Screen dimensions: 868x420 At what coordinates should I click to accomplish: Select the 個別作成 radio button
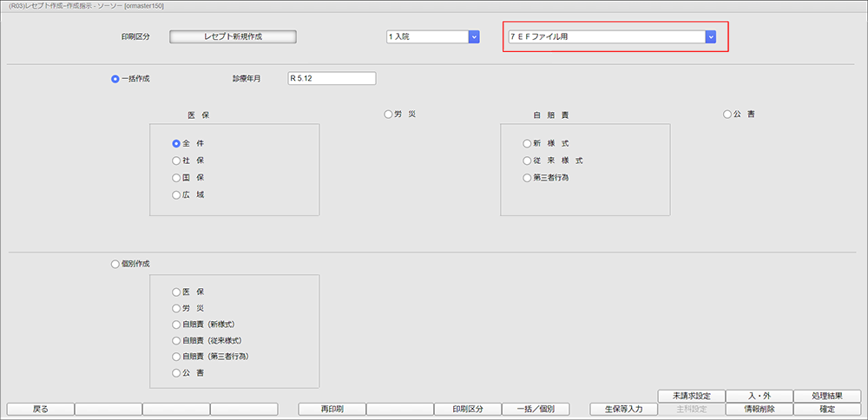point(115,265)
